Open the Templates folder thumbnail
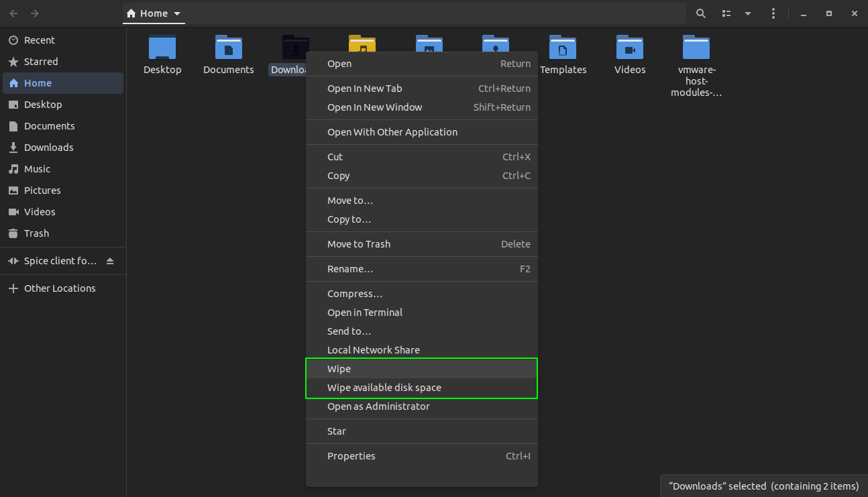868x497 pixels. click(x=563, y=47)
